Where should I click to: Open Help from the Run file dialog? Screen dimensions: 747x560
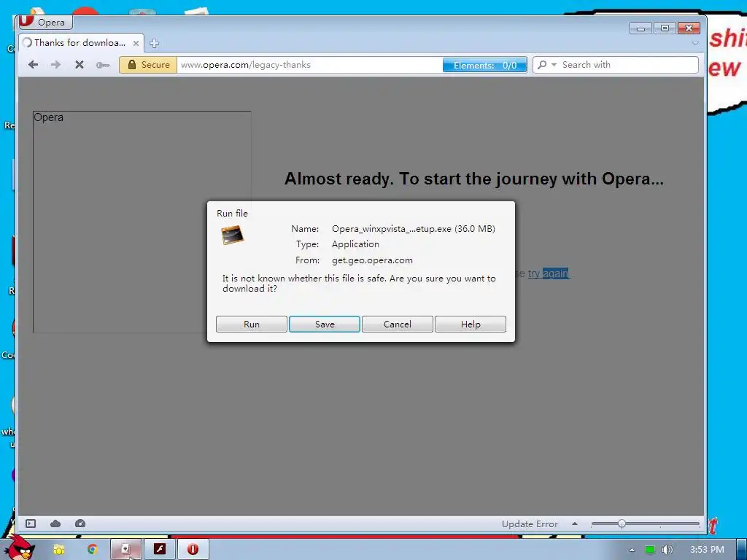click(471, 324)
